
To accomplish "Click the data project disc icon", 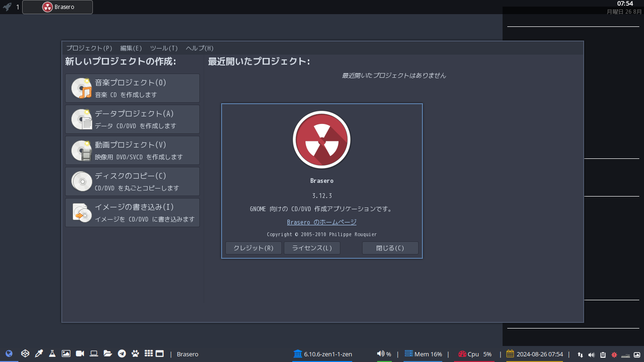I will (x=81, y=119).
